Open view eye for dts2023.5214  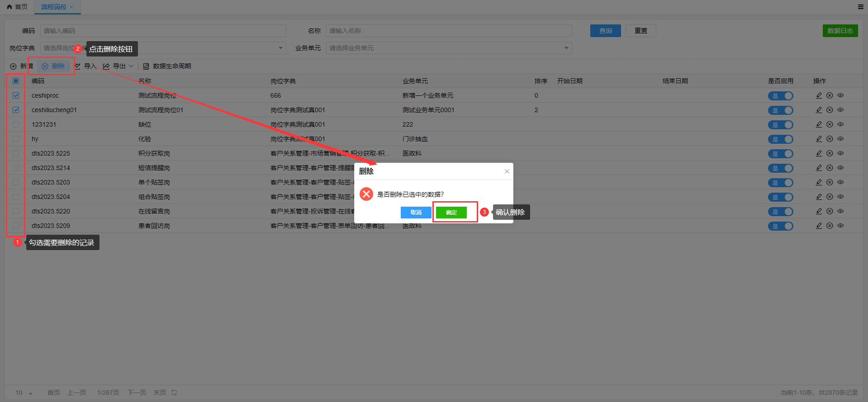click(840, 168)
